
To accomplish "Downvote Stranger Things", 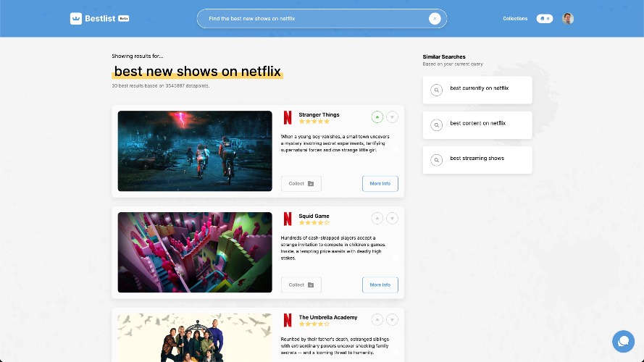I will coord(392,117).
